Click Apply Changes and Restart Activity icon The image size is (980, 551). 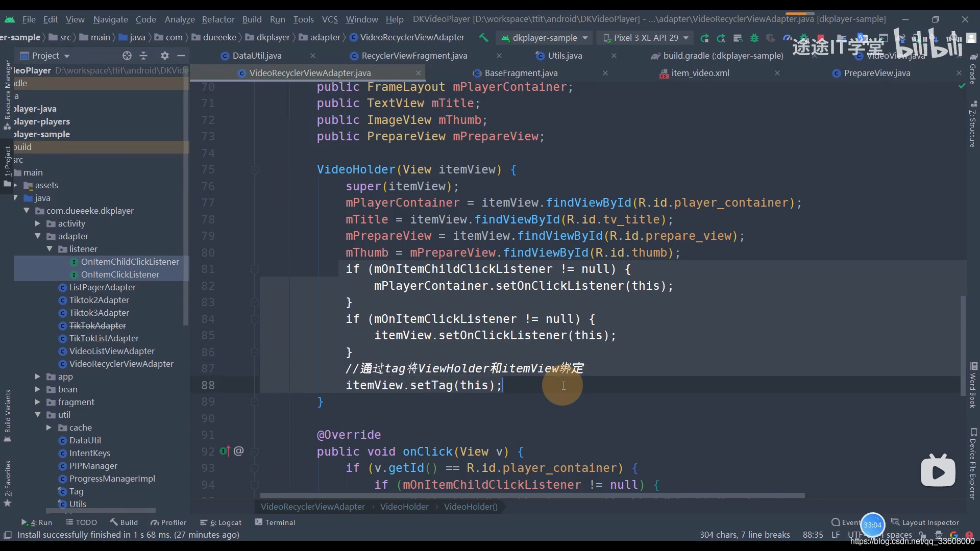click(x=721, y=38)
